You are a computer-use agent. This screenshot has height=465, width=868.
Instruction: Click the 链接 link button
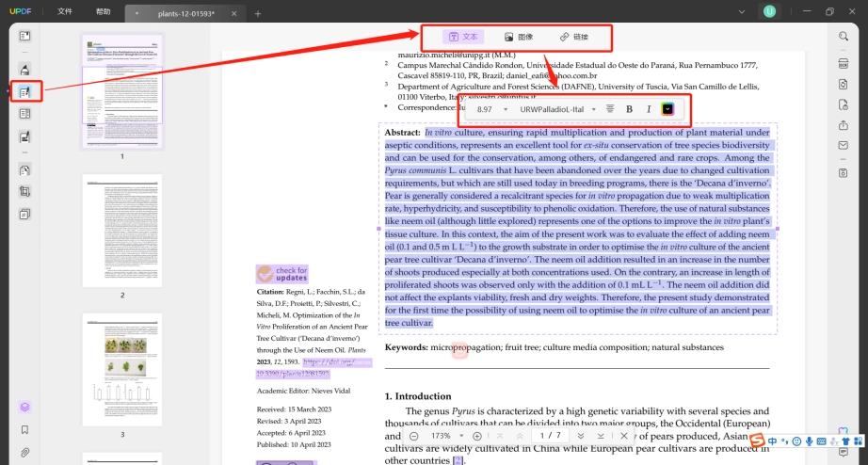point(574,37)
